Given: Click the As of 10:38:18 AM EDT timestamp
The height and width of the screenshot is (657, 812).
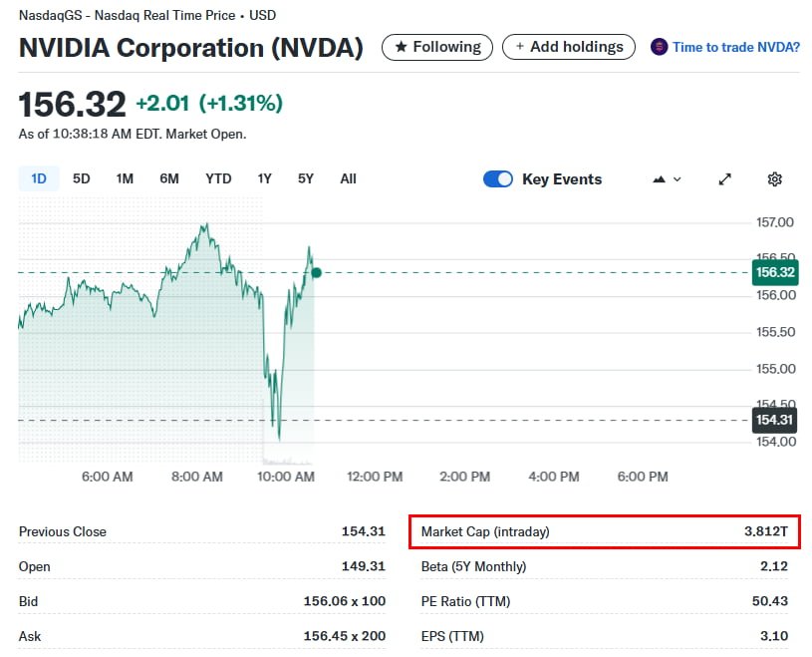Looking at the screenshot, I should click(133, 135).
